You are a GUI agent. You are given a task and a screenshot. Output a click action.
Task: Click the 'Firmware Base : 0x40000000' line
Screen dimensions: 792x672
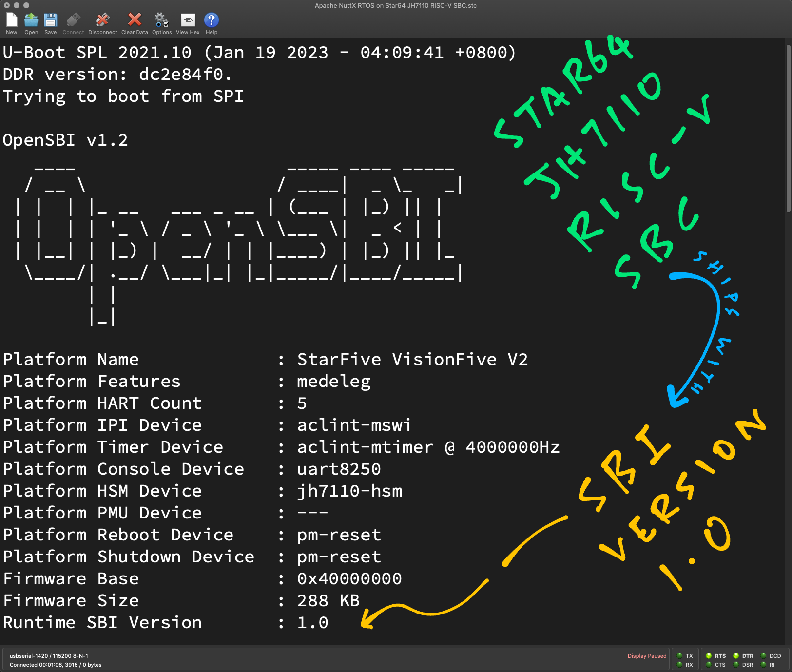click(203, 579)
